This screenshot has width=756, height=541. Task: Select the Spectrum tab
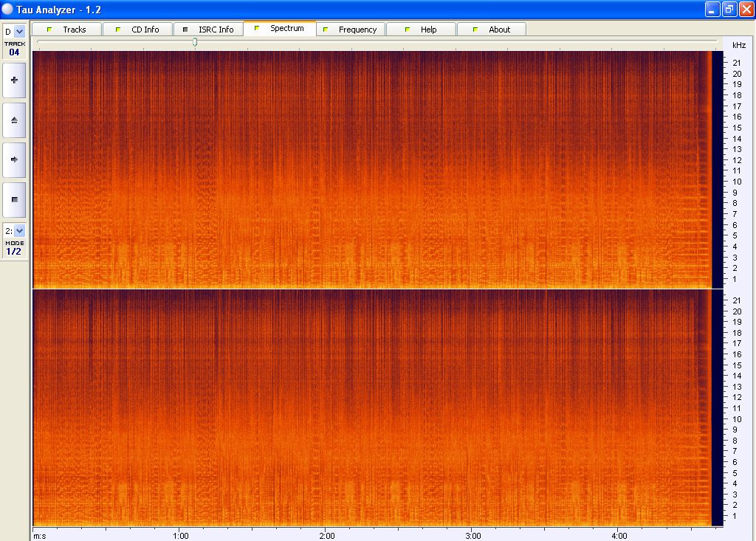(279, 29)
